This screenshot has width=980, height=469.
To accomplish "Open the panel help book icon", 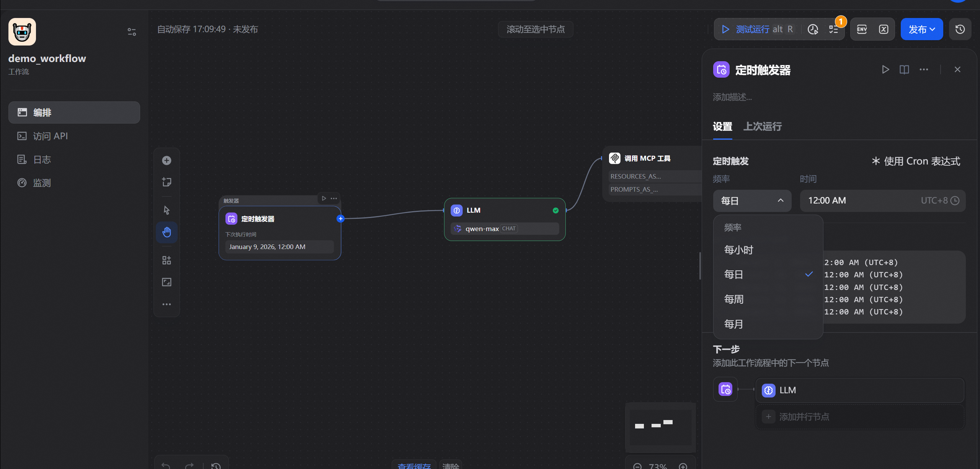I will pyautogui.click(x=904, y=70).
